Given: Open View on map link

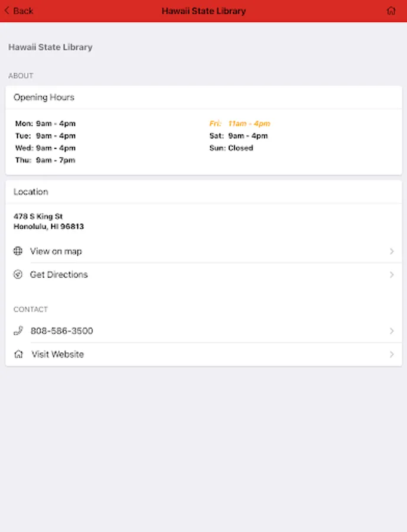Looking at the screenshot, I should coord(56,251).
